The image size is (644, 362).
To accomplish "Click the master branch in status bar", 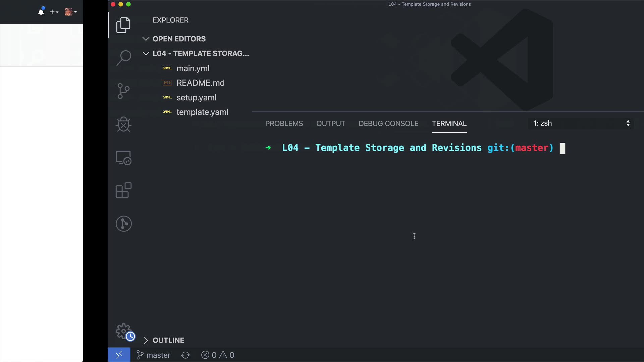I will click(153, 355).
